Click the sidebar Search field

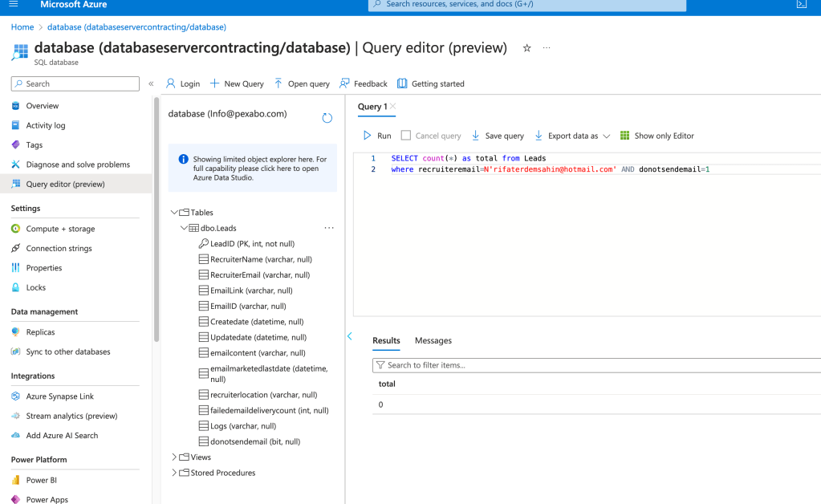pyautogui.click(x=75, y=83)
